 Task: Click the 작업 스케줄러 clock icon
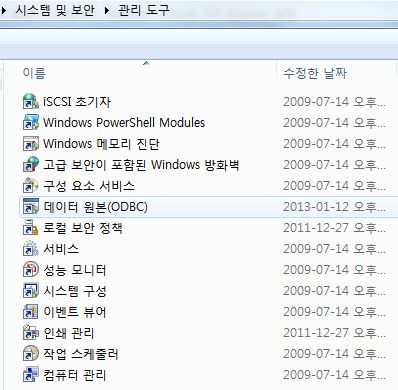pyautogui.click(x=31, y=354)
